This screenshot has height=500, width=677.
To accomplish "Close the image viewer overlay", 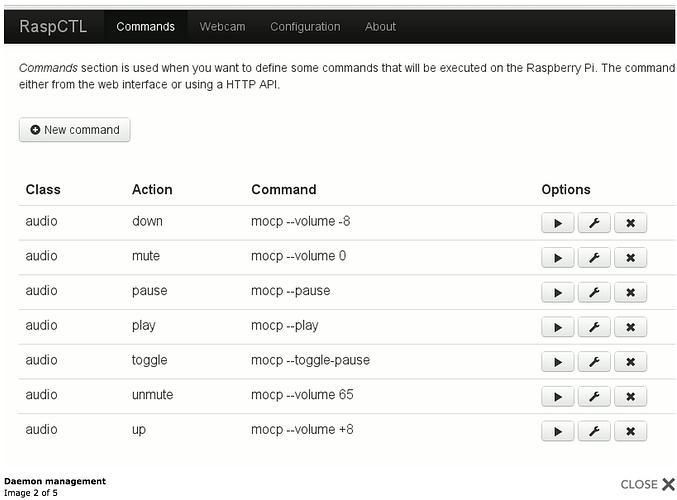I will tap(647, 484).
